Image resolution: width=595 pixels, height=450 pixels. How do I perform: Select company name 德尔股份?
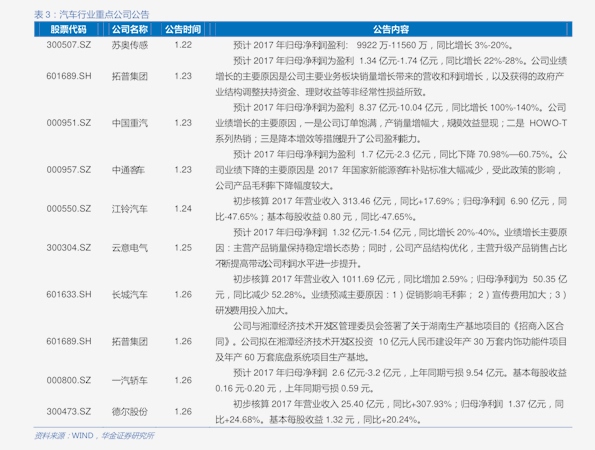point(129,412)
